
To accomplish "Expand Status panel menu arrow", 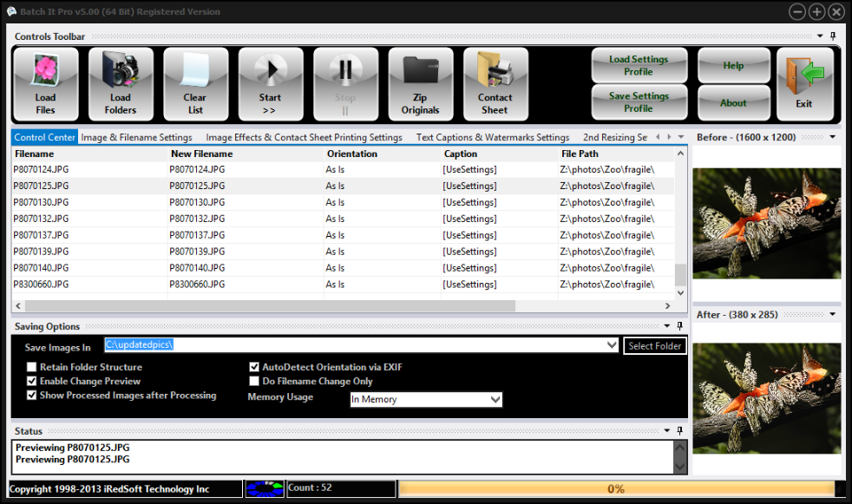I will (666, 430).
